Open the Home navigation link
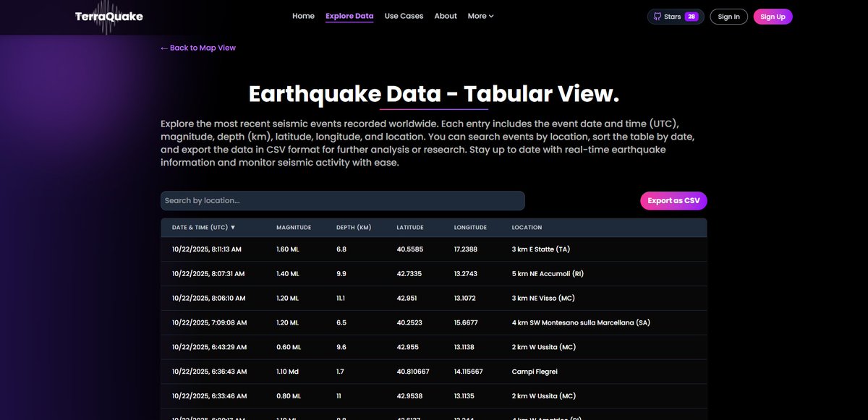Viewport: 868px width, 420px height. click(x=303, y=16)
